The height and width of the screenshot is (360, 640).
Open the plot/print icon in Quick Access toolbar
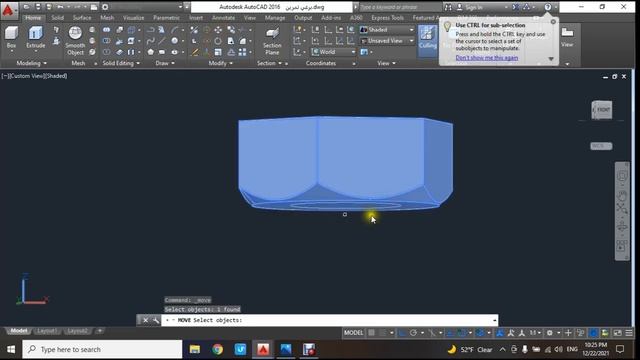coord(93,7)
